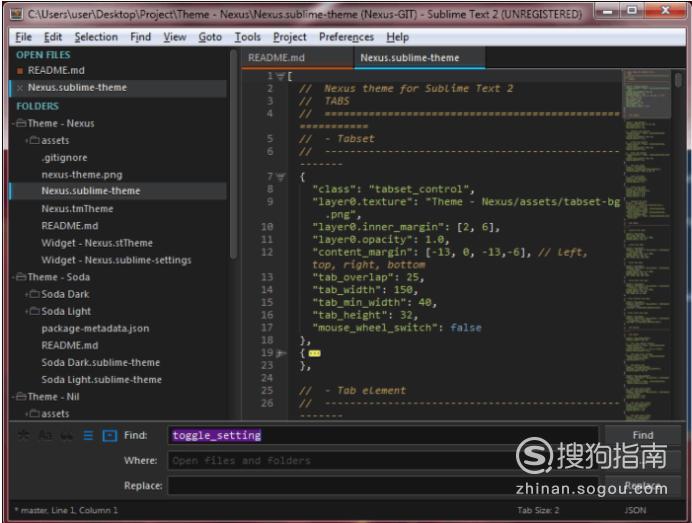Open the Help menu
This screenshot has width=692, height=523.
coord(398,37)
